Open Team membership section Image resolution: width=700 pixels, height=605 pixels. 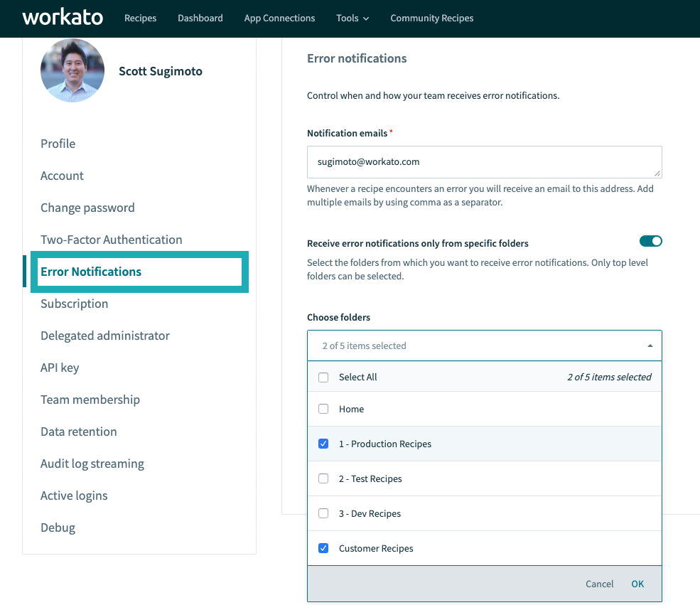90,400
